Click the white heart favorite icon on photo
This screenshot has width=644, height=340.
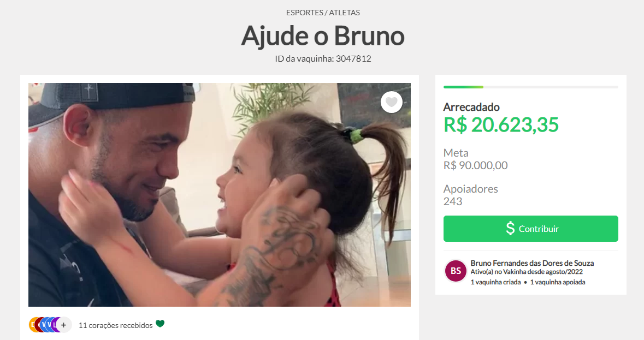coord(392,102)
